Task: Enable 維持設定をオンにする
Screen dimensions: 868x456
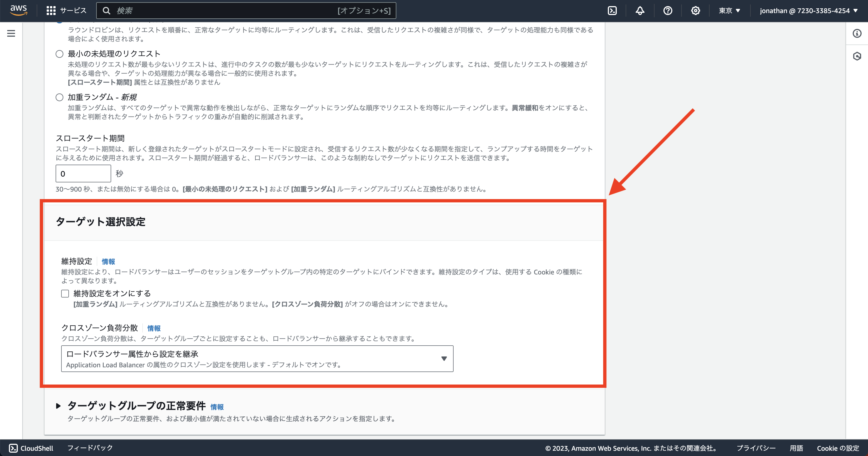Action: 65,293
